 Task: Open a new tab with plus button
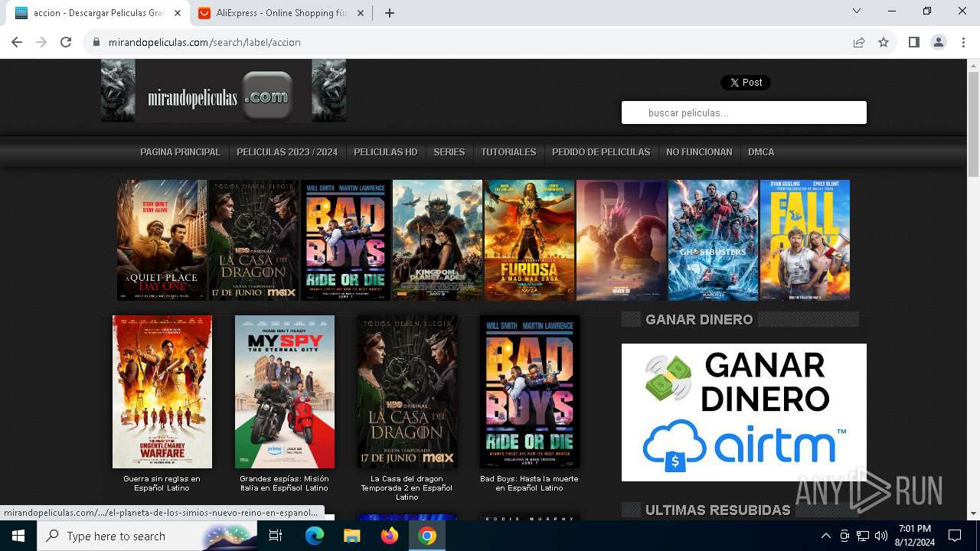coord(390,13)
